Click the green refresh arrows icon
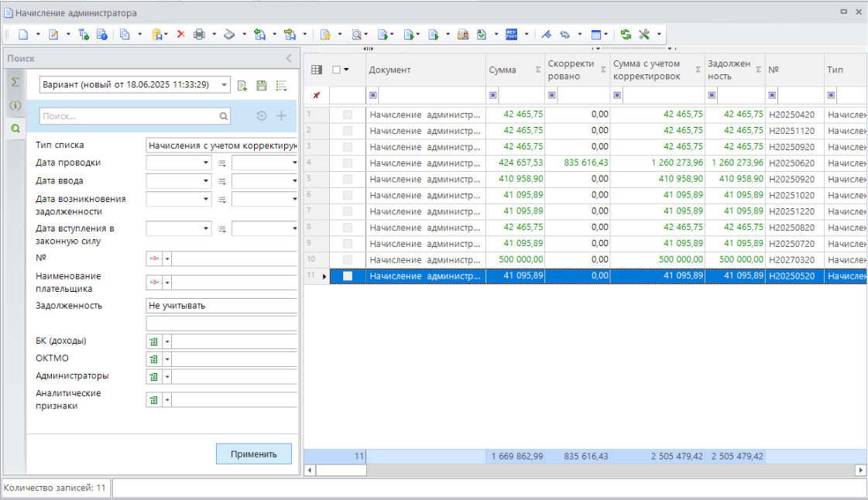The width and height of the screenshot is (868, 500). pos(626,34)
